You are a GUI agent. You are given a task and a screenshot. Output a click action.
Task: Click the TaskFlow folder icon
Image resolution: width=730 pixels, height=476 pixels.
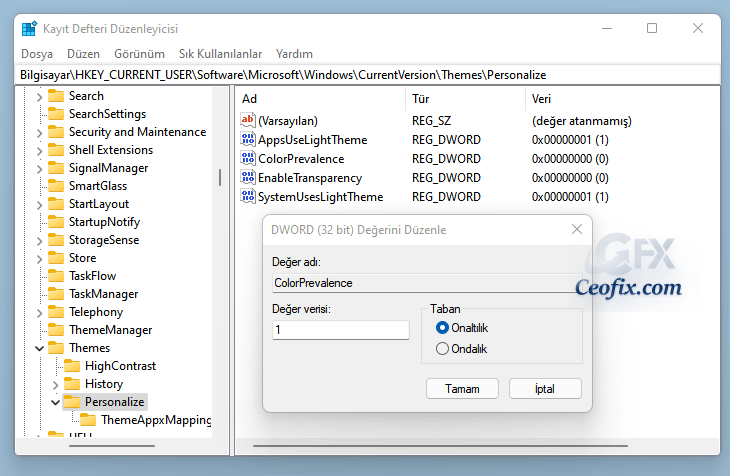click(56, 276)
